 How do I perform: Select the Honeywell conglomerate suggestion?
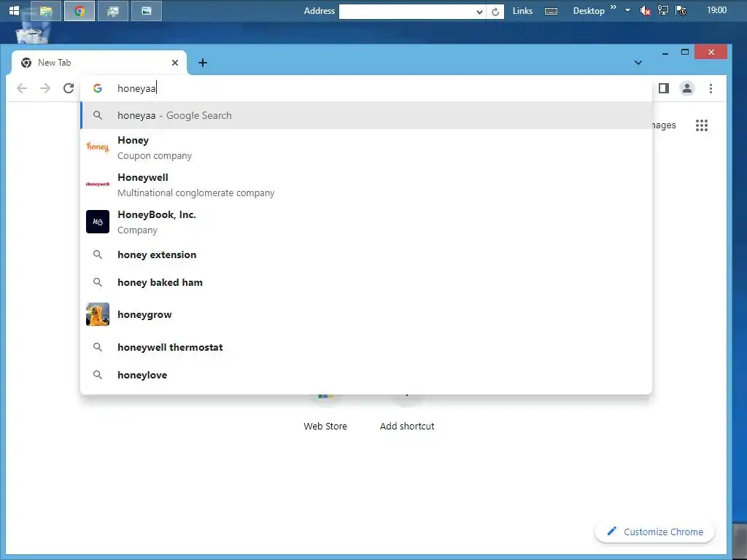(x=366, y=184)
